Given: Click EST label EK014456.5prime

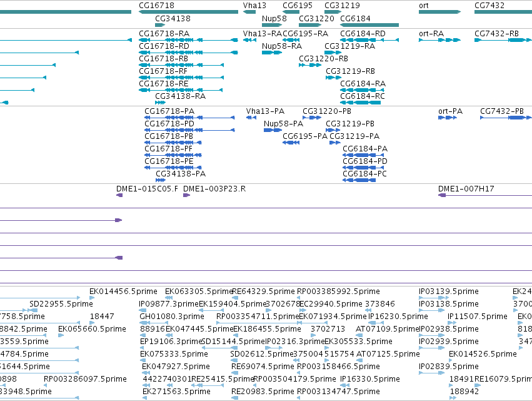Looking at the screenshot, I should 124,292.
